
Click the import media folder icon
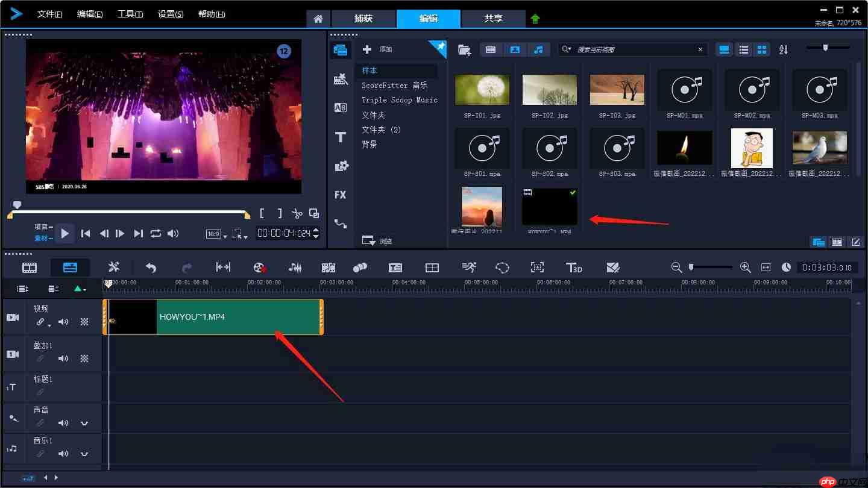(x=464, y=50)
